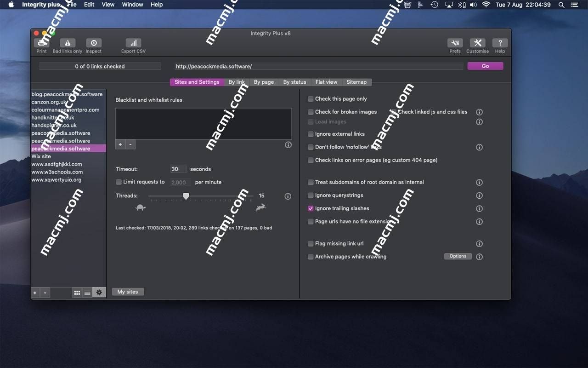Open the Apple menu
This screenshot has width=588, height=368.
tap(11, 5)
